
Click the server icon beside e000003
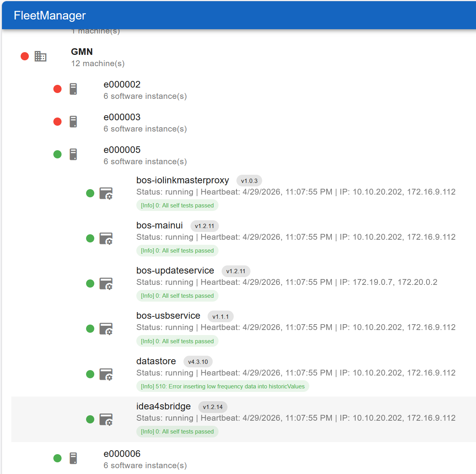tap(73, 121)
